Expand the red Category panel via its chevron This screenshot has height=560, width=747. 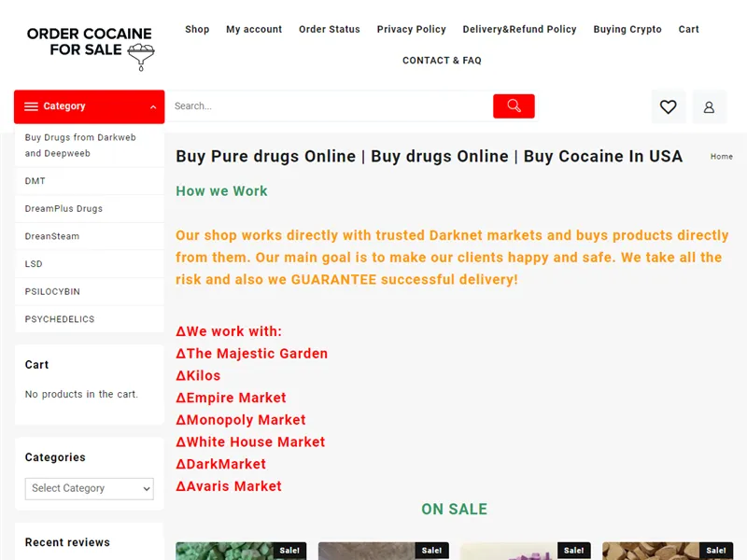click(x=153, y=106)
